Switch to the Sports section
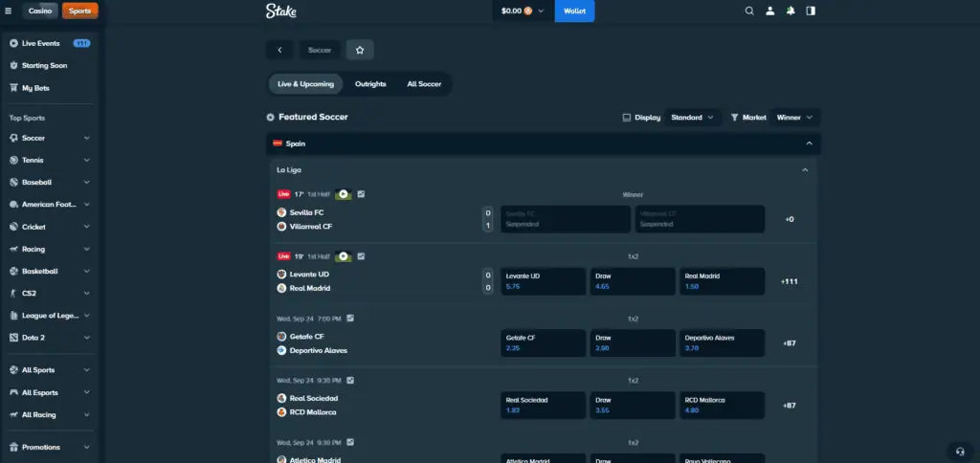 pyautogui.click(x=79, y=11)
